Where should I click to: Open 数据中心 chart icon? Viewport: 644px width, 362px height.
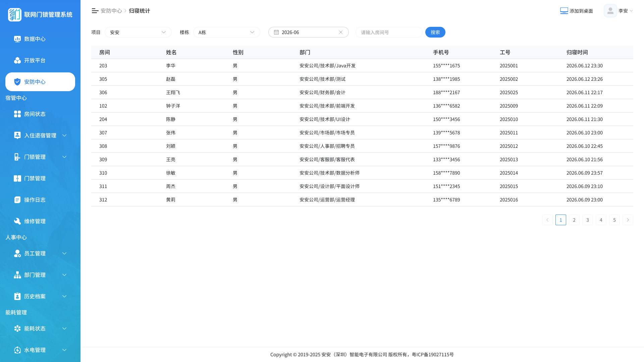(x=17, y=39)
